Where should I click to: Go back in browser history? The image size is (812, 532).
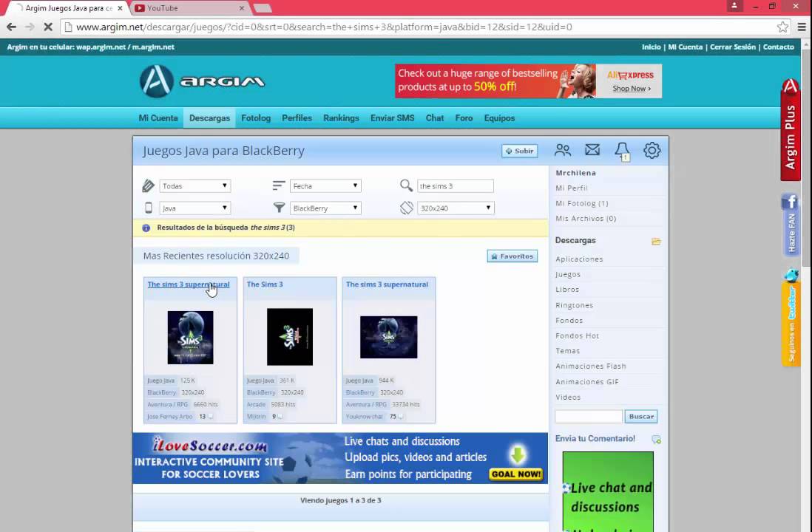coord(11,27)
